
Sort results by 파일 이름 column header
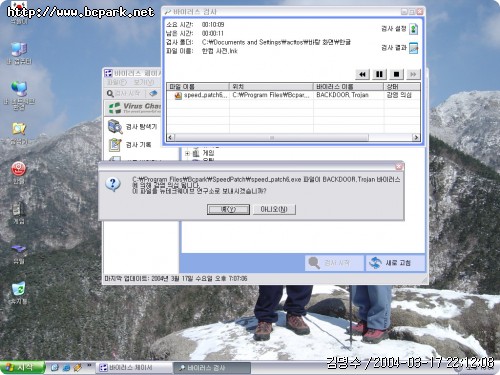[x=198, y=86]
